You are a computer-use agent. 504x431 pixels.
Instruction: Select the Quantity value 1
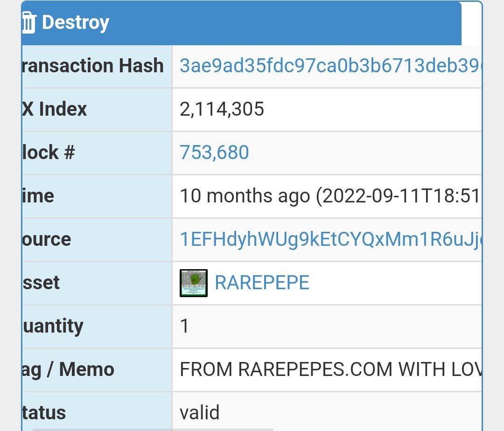tap(184, 326)
